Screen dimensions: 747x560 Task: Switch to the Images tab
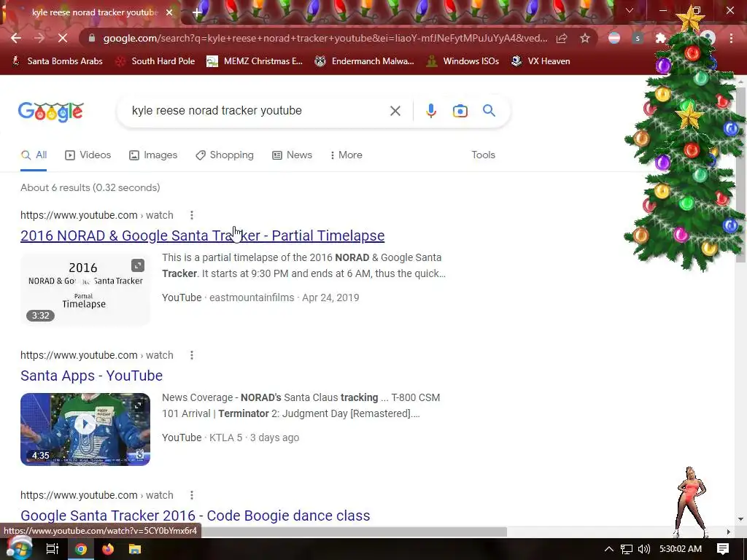tap(153, 155)
